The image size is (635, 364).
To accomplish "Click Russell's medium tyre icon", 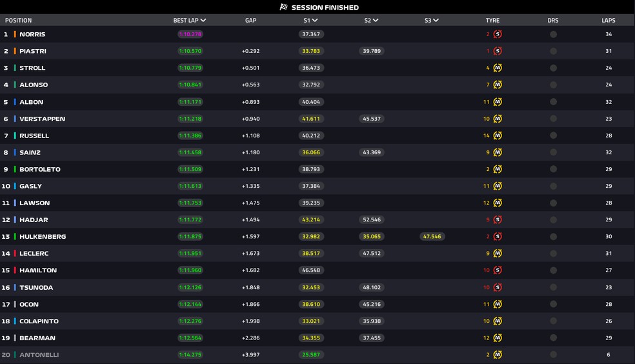I will click(x=498, y=136).
